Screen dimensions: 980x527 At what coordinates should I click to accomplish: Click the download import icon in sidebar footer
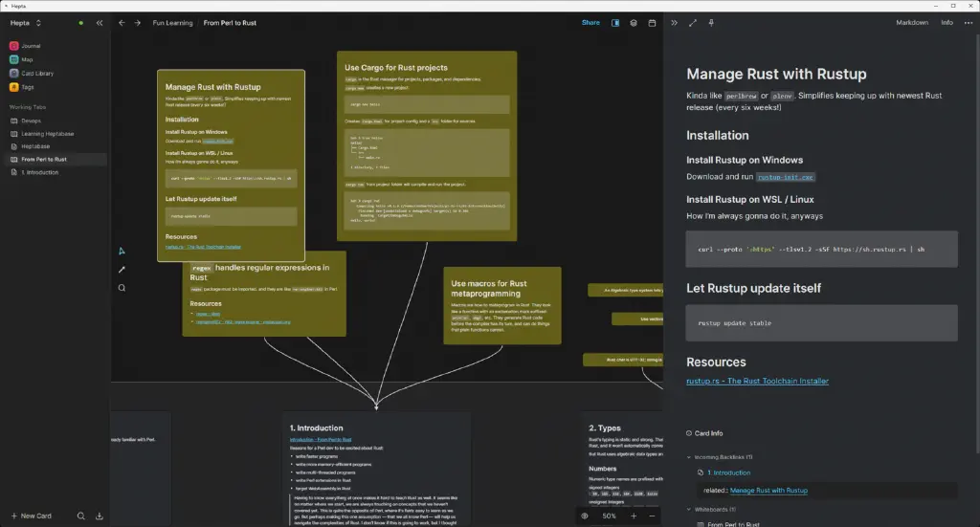(100, 516)
